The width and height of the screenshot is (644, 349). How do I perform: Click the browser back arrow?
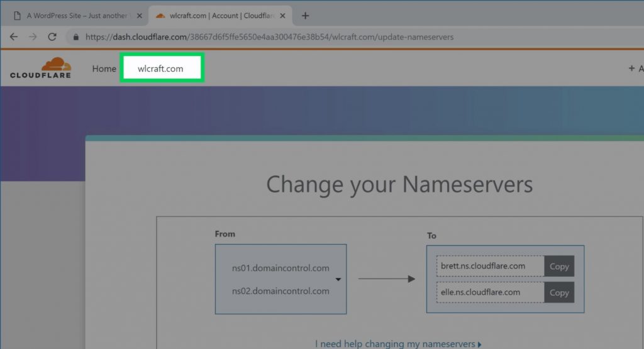coord(14,37)
